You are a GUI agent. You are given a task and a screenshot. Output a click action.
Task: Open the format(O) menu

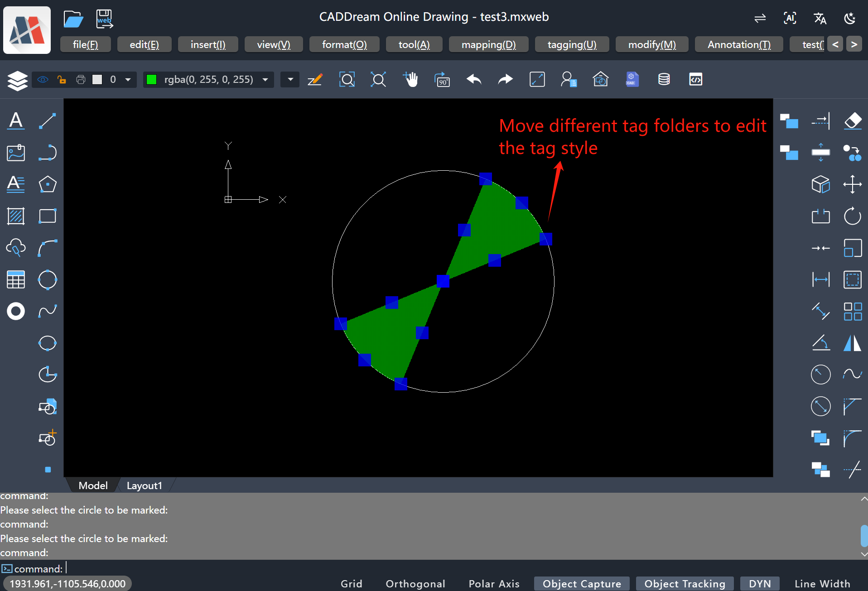click(344, 44)
